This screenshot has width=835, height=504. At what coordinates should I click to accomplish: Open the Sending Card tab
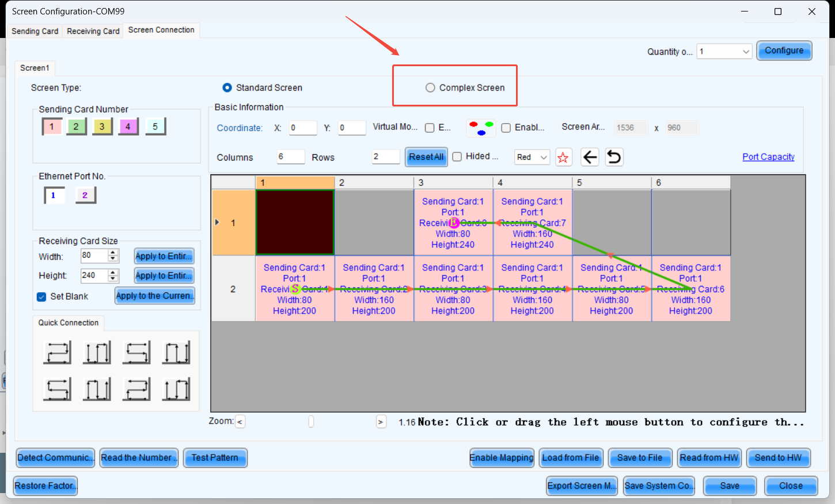(x=35, y=31)
